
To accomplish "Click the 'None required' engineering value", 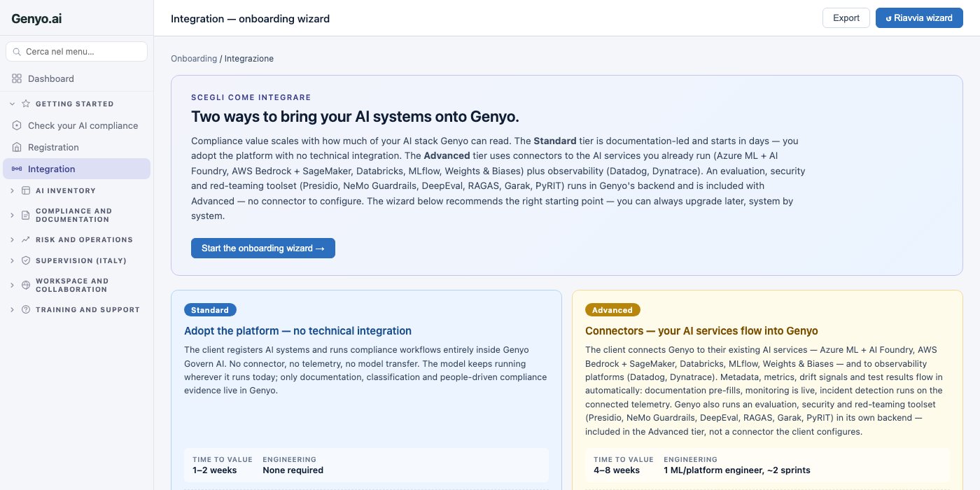I will tap(293, 470).
